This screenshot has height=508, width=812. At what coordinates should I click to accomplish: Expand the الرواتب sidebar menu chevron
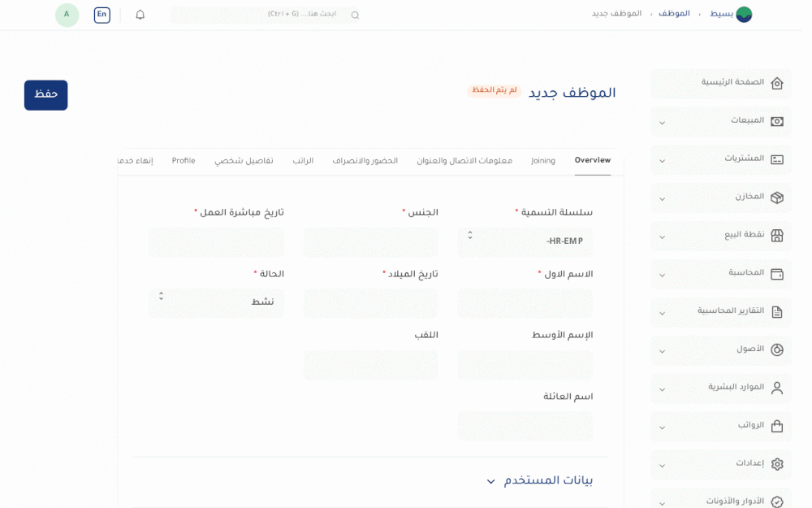[x=662, y=428]
